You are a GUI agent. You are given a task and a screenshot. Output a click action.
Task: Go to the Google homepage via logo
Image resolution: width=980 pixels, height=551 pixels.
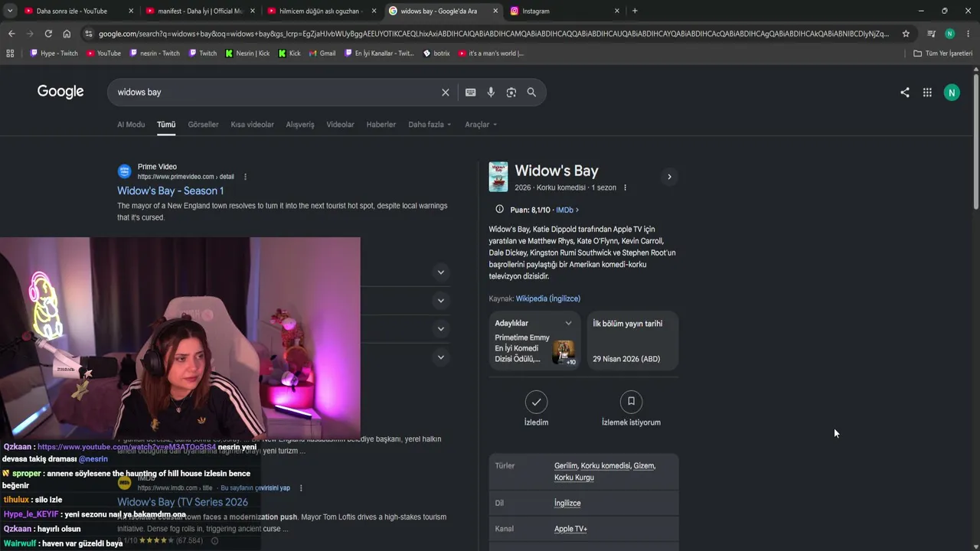pos(60,92)
